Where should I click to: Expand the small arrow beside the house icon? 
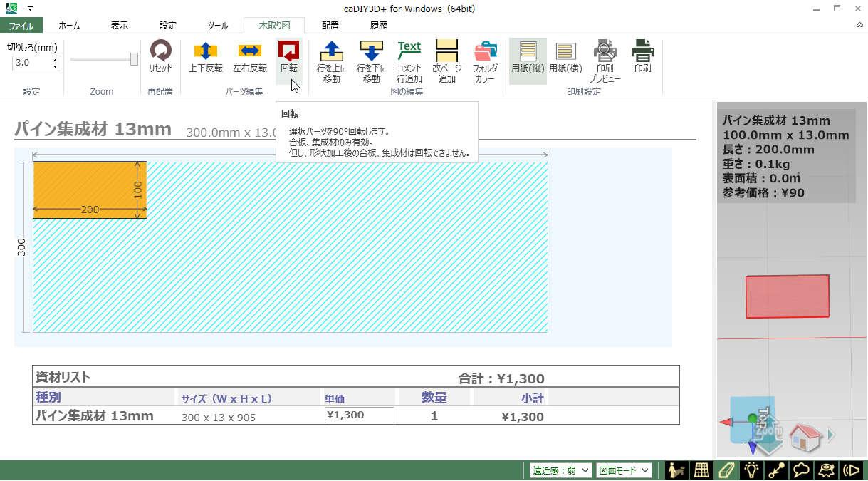(831, 435)
